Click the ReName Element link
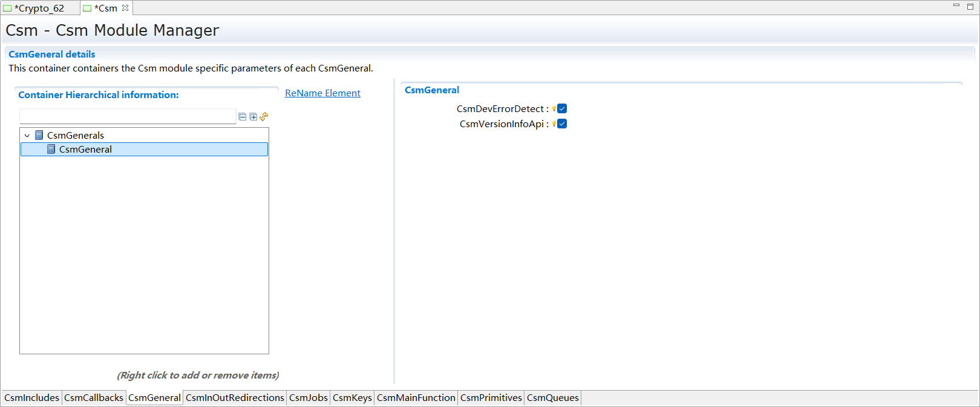This screenshot has height=407, width=980. 322,93
